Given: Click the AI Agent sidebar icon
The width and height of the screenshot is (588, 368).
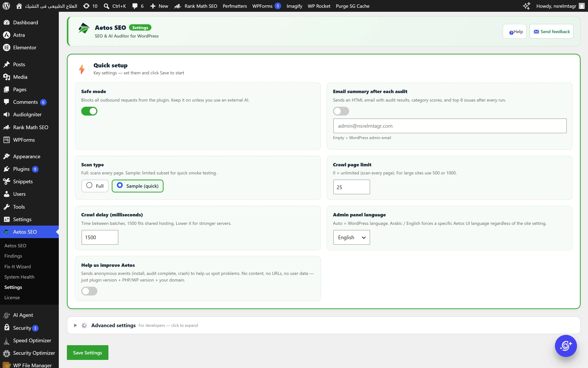Looking at the screenshot, I should coord(7,315).
